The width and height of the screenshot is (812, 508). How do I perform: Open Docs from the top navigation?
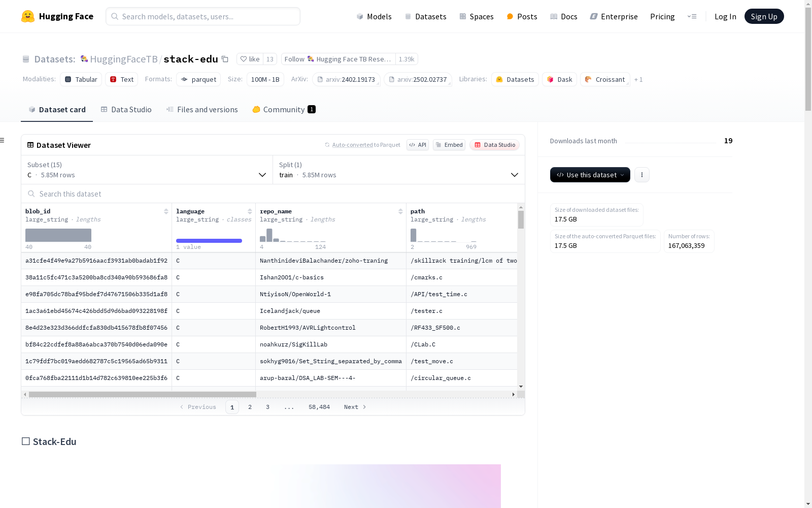click(564, 16)
